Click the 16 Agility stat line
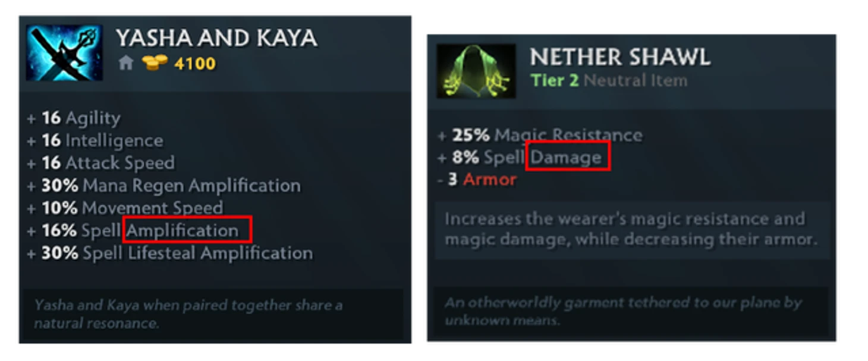Viewport: 868px width, 361px height. [x=74, y=118]
